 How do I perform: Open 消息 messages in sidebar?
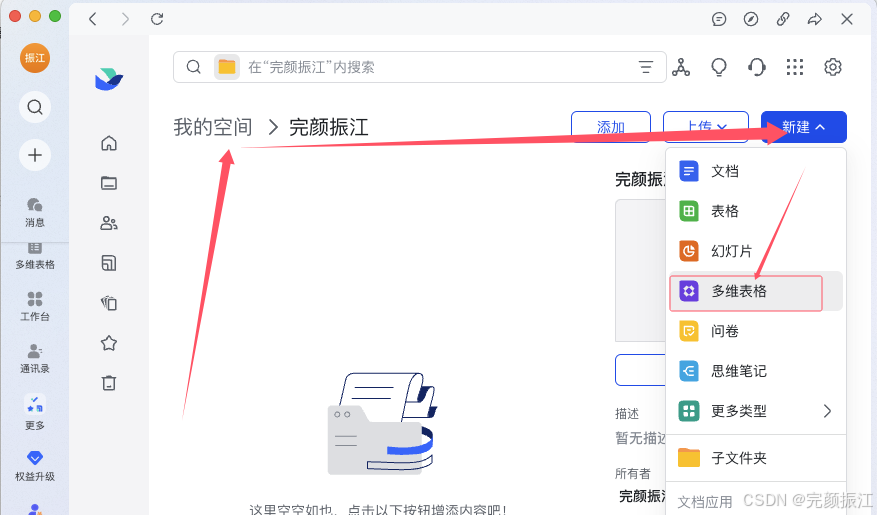(35, 212)
